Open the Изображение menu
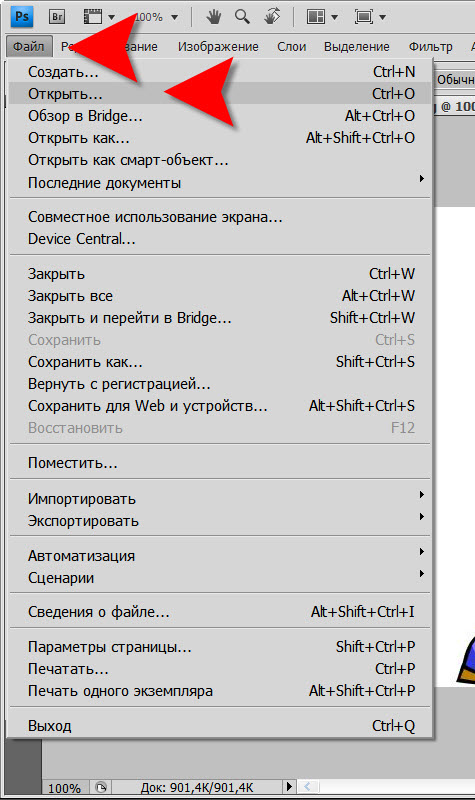This screenshot has width=475, height=800. pos(218,47)
